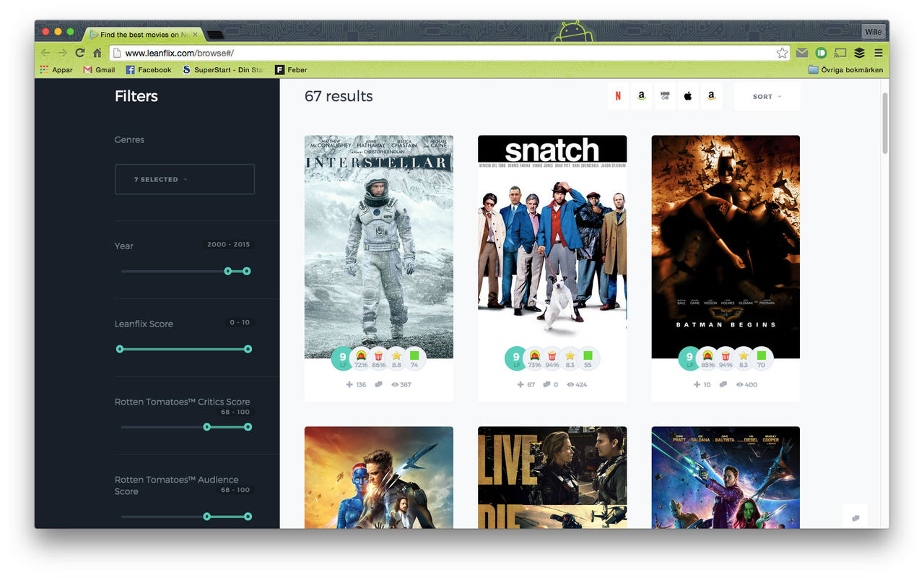Click Interstellar's IMDb star rating icon
Image resolution: width=924 pixels, height=578 pixels.
pyautogui.click(x=396, y=355)
